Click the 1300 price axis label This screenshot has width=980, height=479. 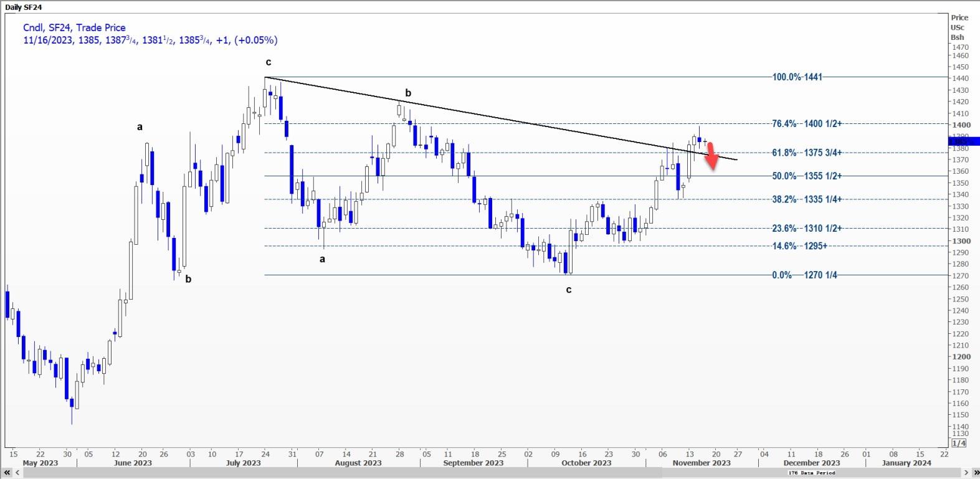[961, 241]
